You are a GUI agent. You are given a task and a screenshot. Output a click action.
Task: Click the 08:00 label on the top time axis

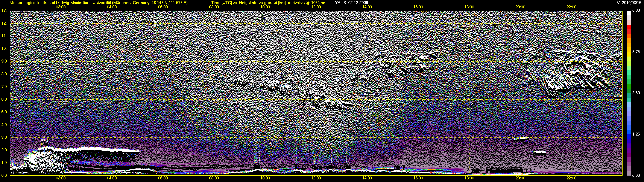214,7
